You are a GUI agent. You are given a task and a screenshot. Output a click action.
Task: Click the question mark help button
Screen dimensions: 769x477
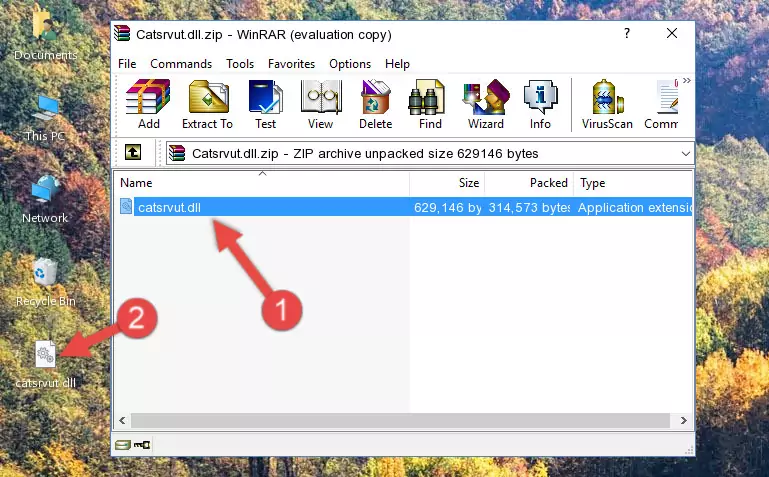pyautogui.click(x=627, y=33)
